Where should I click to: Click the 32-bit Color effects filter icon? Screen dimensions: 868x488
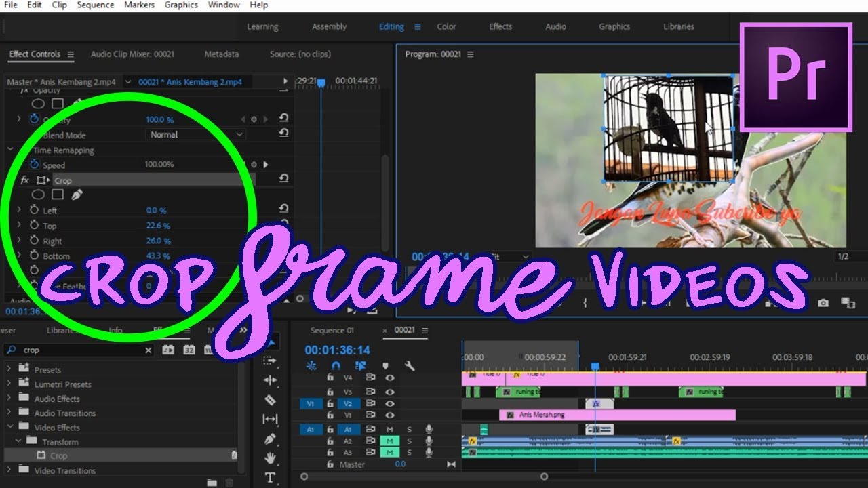(189, 350)
